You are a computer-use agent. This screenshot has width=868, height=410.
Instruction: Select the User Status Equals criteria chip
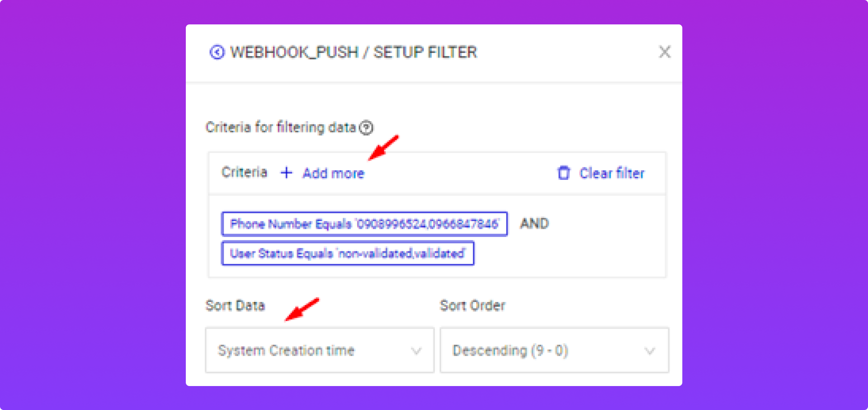click(347, 253)
